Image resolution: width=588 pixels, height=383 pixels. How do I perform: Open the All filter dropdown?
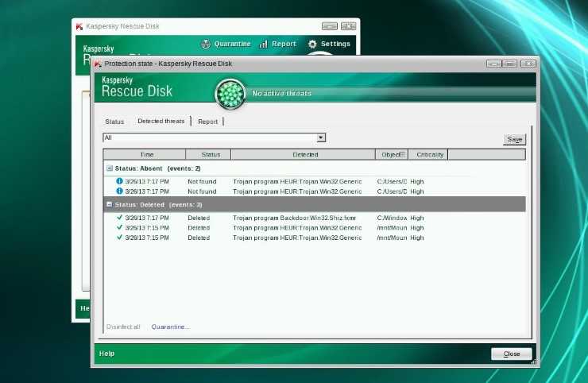pyautogui.click(x=321, y=137)
